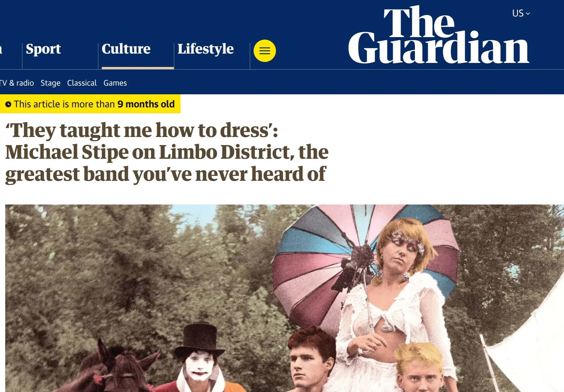Click the Michael Stipe article headline
The width and height of the screenshot is (564, 392).
click(x=167, y=152)
